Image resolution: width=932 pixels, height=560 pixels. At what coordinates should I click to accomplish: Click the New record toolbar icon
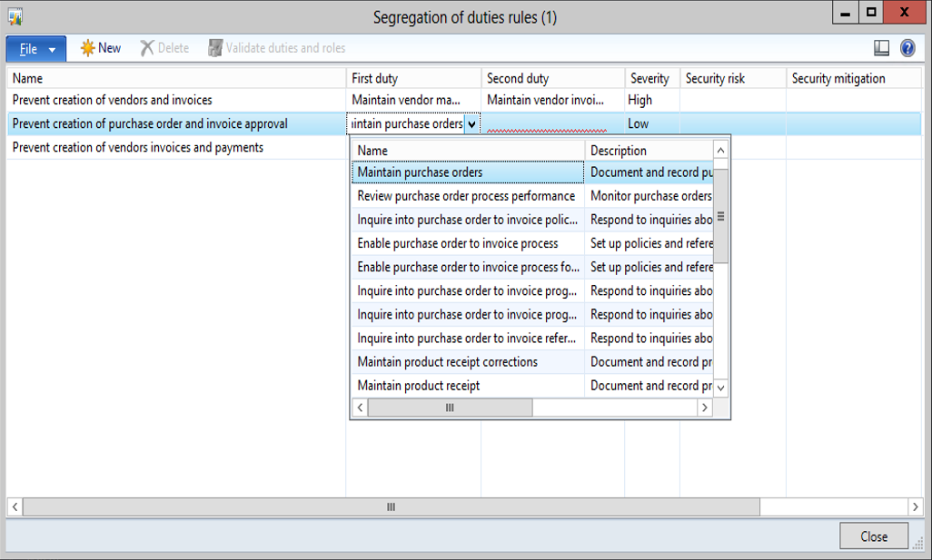(87, 48)
